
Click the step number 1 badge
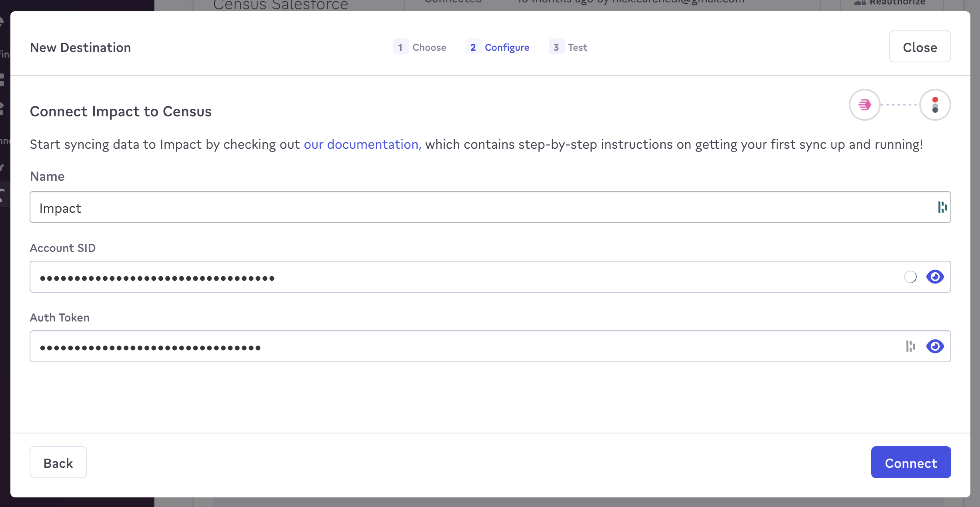(x=400, y=47)
